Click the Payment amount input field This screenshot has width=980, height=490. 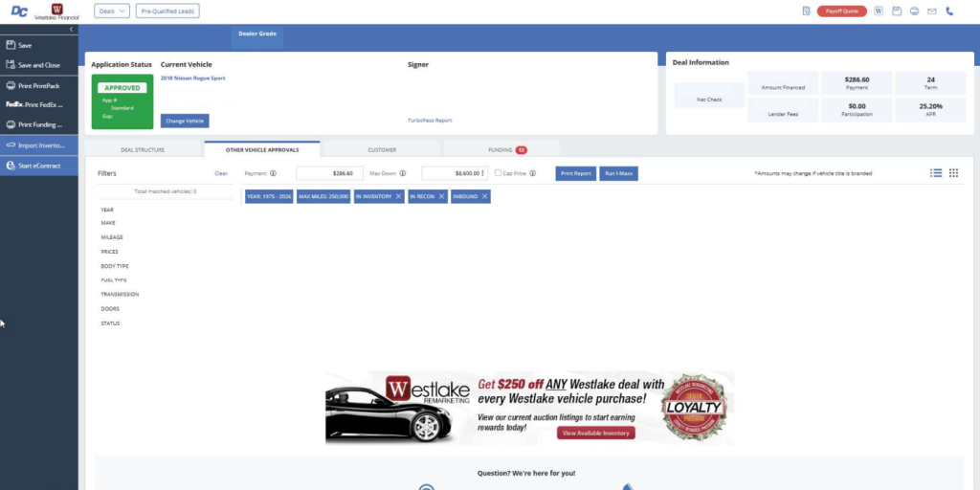(x=329, y=173)
